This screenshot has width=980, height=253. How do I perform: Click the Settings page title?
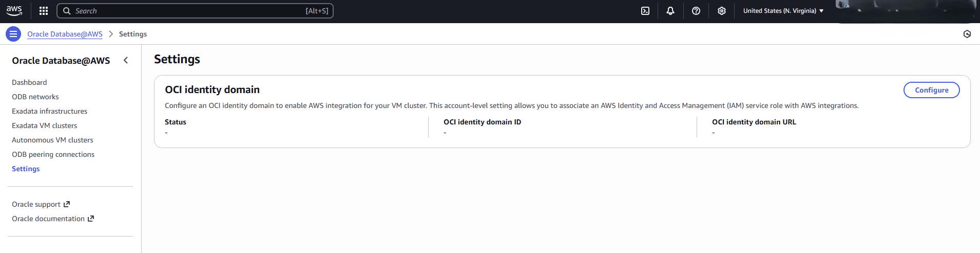pyautogui.click(x=177, y=59)
